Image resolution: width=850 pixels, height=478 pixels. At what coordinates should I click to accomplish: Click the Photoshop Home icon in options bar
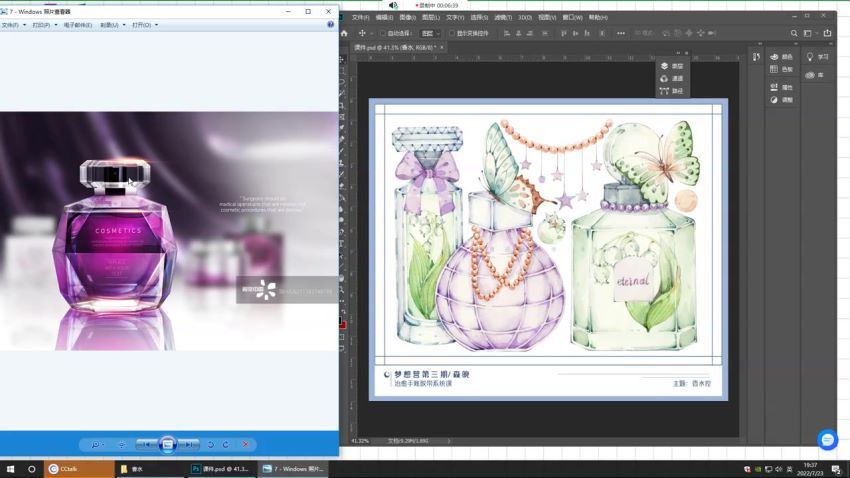[344, 33]
